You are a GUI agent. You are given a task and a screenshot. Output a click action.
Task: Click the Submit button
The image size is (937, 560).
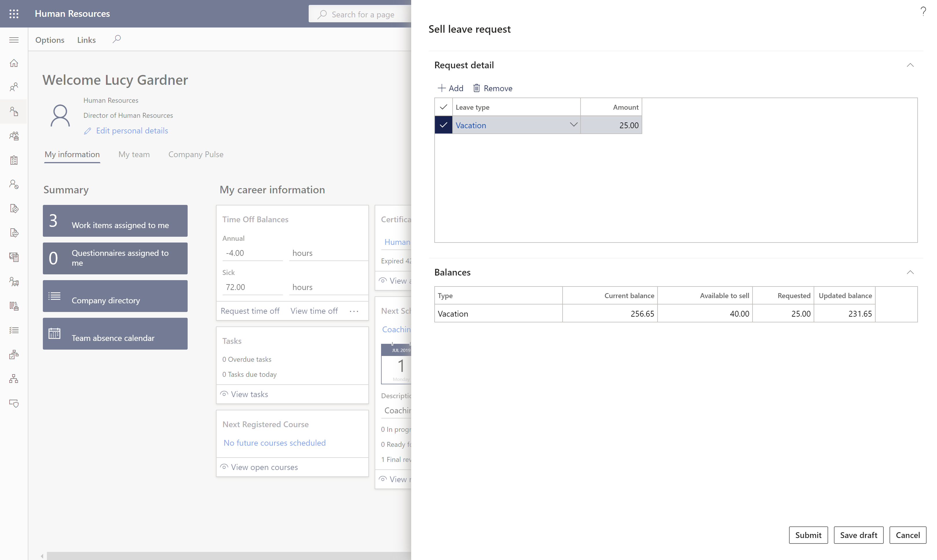click(808, 534)
